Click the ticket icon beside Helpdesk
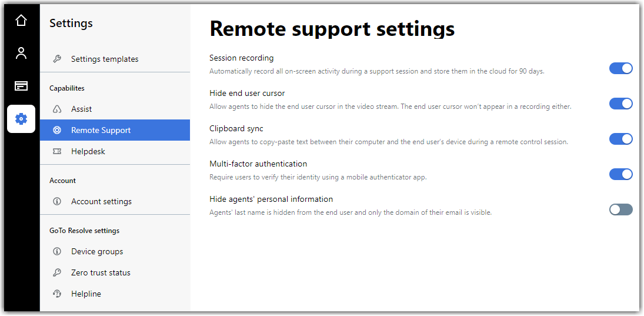Viewport: 644px width, 316px height. [57, 151]
